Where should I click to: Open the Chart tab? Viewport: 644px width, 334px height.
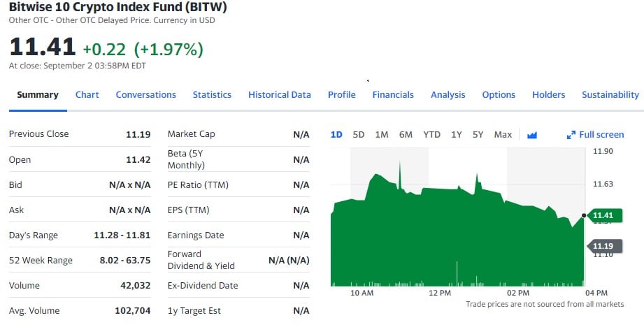pyautogui.click(x=87, y=95)
